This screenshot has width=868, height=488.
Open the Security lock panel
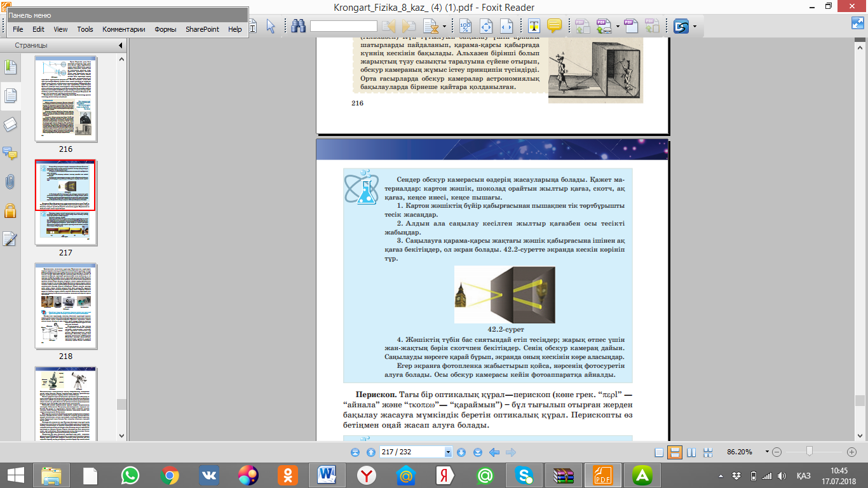[10, 210]
